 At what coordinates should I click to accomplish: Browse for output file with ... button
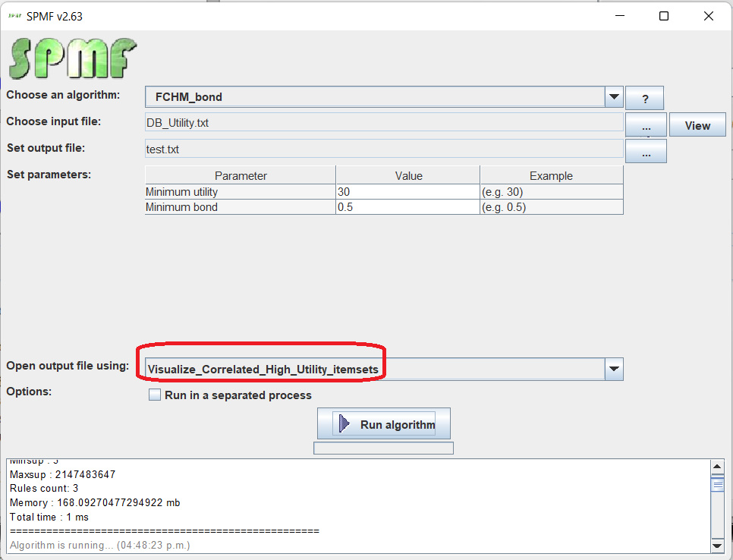tap(646, 151)
